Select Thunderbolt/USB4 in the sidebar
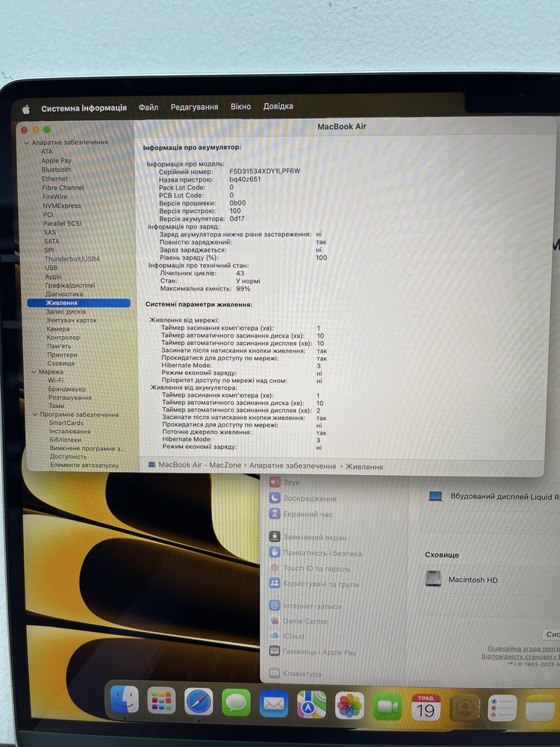Image resolution: width=560 pixels, height=747 pixels. pyautogui.click(x=72, y=258)
